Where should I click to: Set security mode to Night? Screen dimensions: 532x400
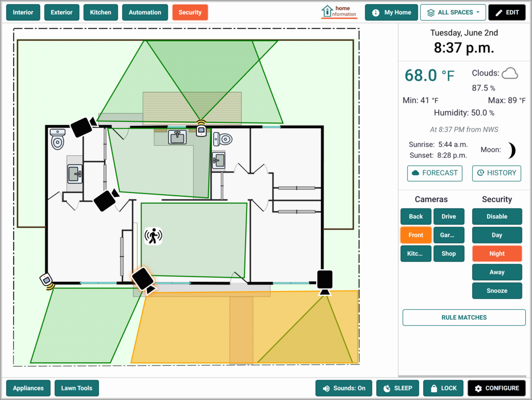click(497, 254)
